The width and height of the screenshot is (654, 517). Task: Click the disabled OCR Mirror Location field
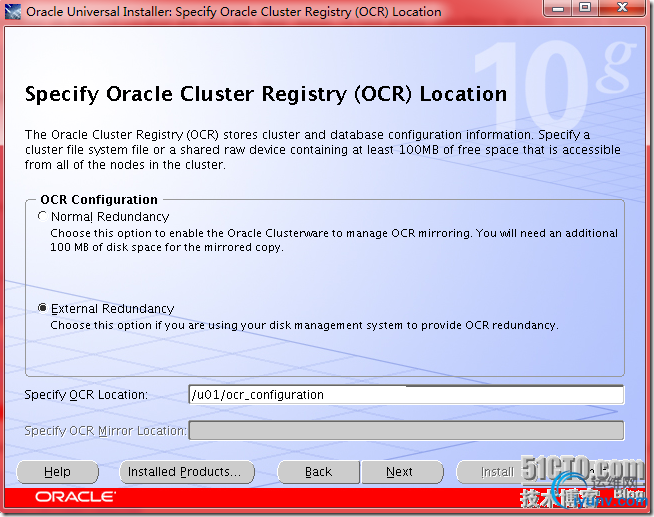407,430
